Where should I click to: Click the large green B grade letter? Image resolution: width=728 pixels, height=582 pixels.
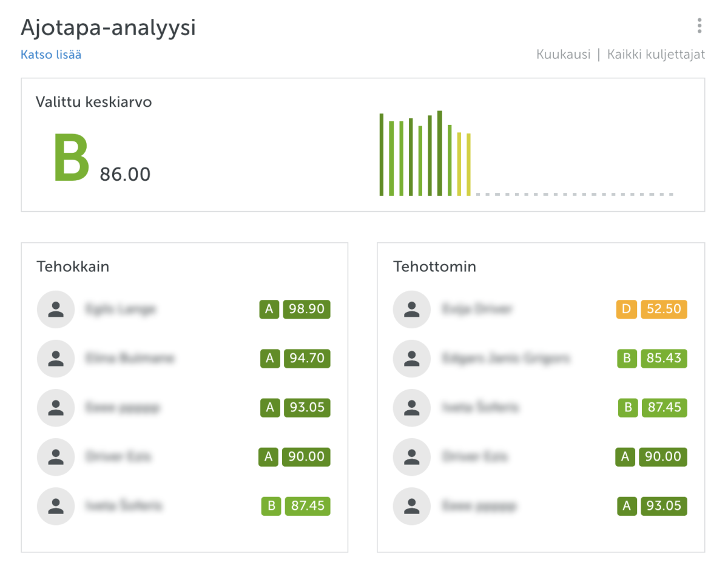click(71, 158)
